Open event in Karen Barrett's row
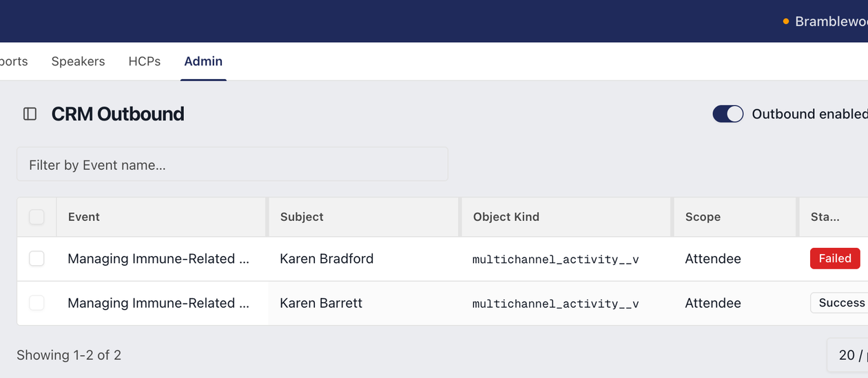The height and width of the screenshot is (378, 868). pos(158,303)
